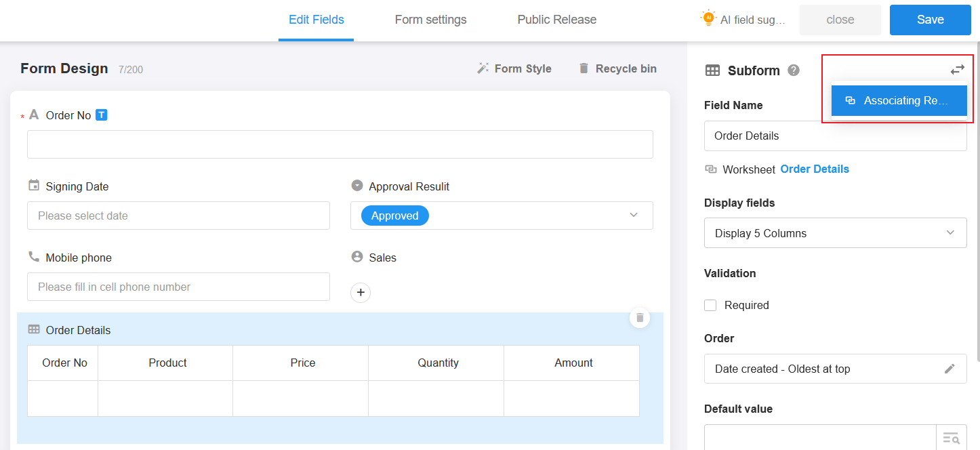Click the AI field suggestion lightbulb icon
The height and width of the screenshot is (450, 980).
click(x=708, y=18)
